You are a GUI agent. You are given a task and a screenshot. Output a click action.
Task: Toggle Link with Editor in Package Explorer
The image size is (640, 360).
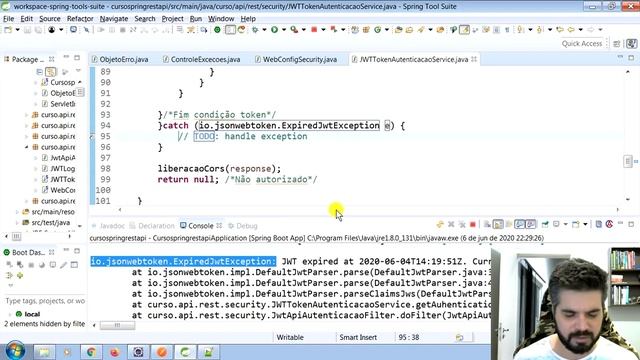click(x=51, y=72)
